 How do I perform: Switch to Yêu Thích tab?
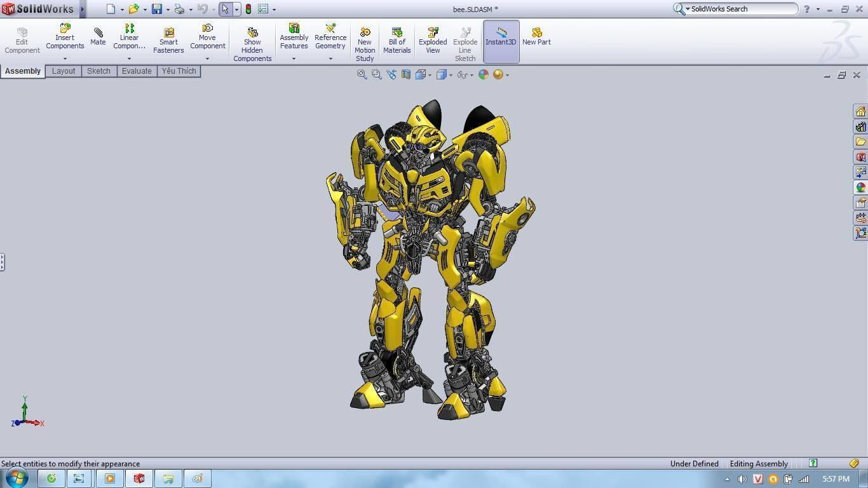coord(179,71)
